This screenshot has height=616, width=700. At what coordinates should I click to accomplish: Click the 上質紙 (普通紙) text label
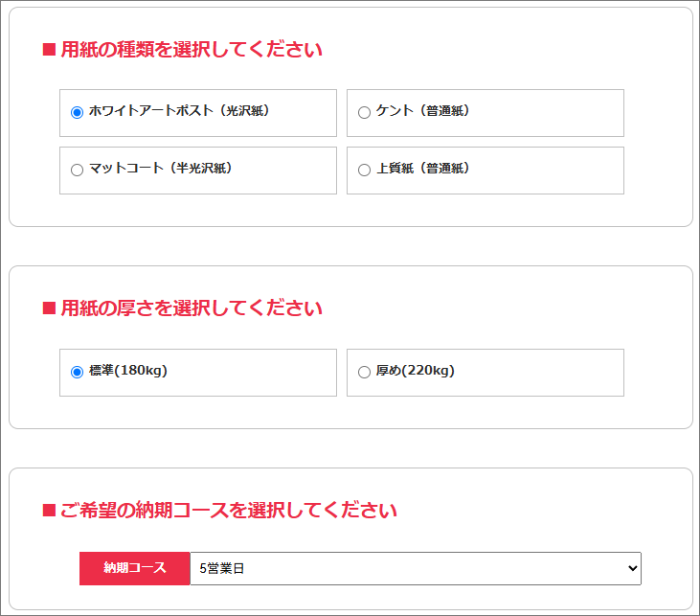click(x=422, y=168)
